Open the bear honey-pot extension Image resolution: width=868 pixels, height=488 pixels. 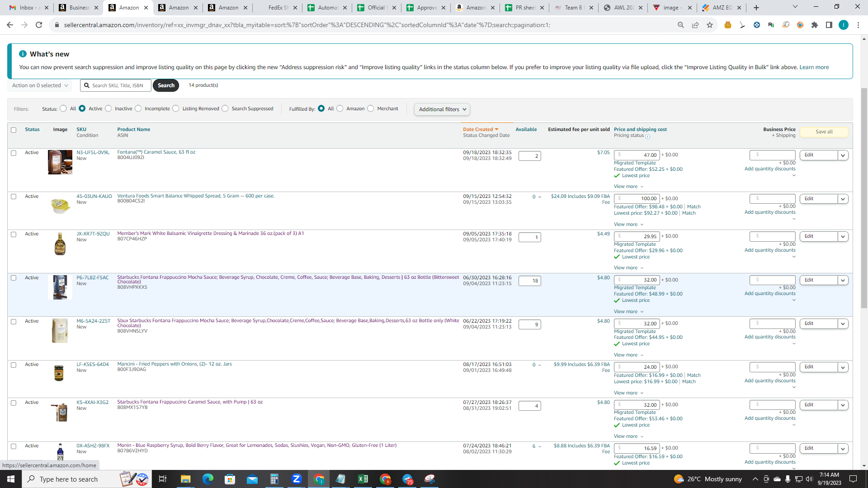pyautogui.click(x=728, y=25)
